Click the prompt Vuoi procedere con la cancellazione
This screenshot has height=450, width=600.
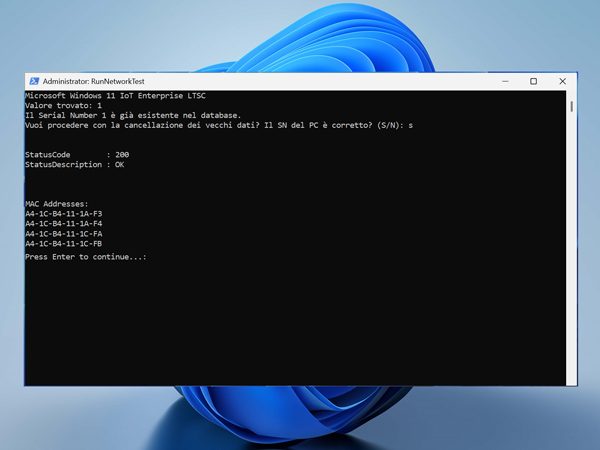(219, 126)
